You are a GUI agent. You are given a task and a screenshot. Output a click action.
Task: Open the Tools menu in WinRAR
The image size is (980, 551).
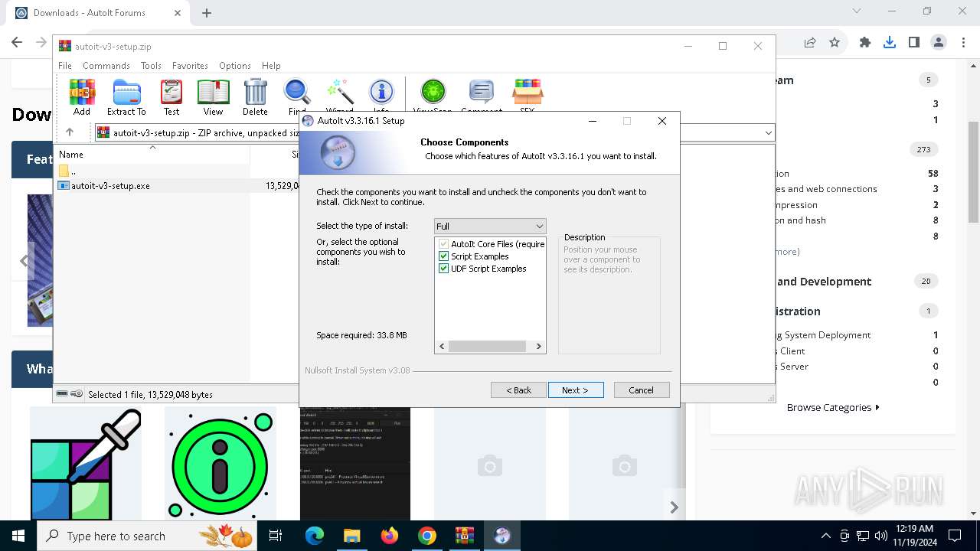[151, 66]
